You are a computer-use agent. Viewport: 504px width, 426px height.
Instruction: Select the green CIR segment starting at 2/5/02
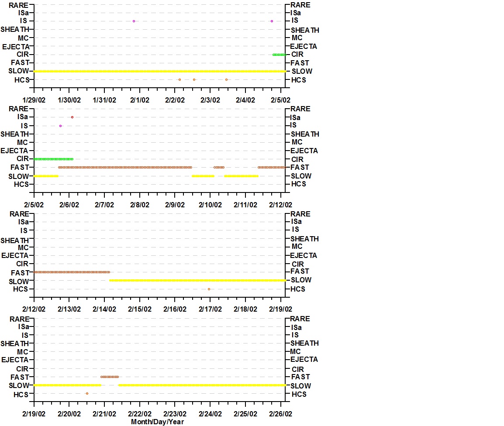(53, 159)
